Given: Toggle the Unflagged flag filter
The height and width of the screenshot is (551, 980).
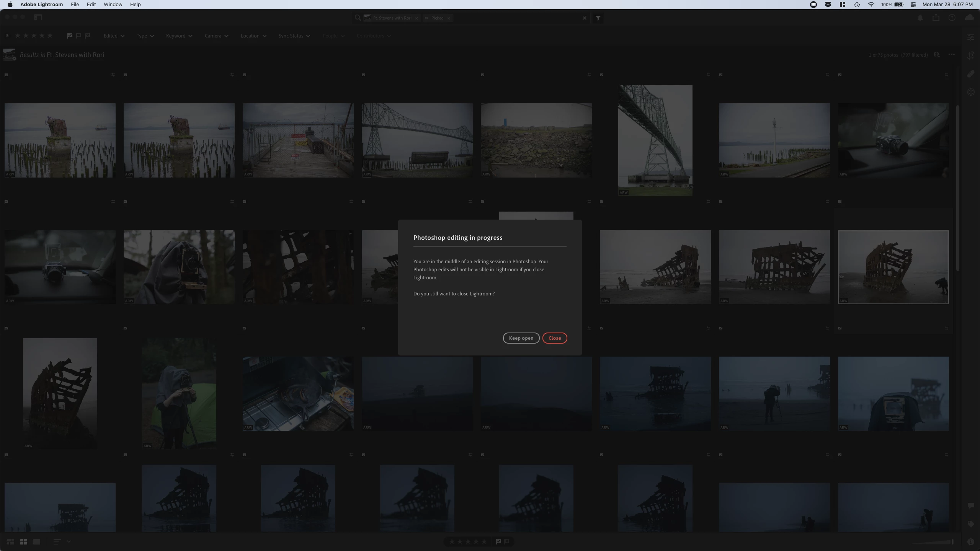Looking at the screenshot, I should [78, 36].
